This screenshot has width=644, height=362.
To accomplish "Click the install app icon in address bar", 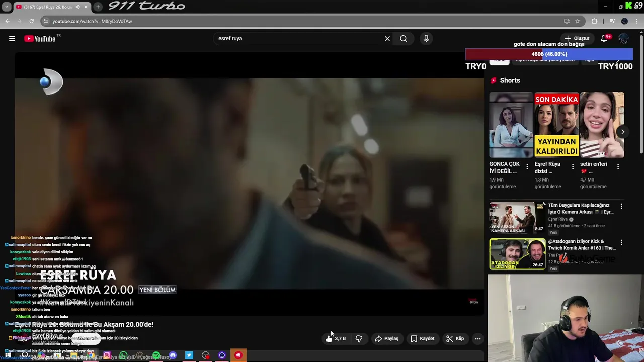I will (567, 21).
